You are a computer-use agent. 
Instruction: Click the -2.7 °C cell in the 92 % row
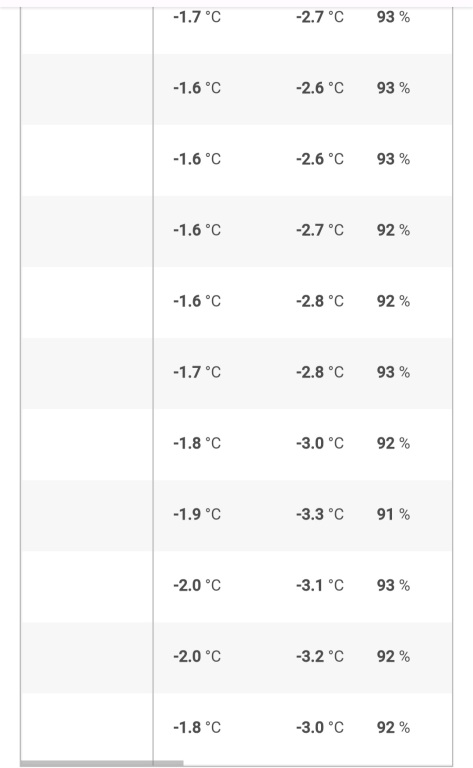pyautogui.click(x=320, y=230)
